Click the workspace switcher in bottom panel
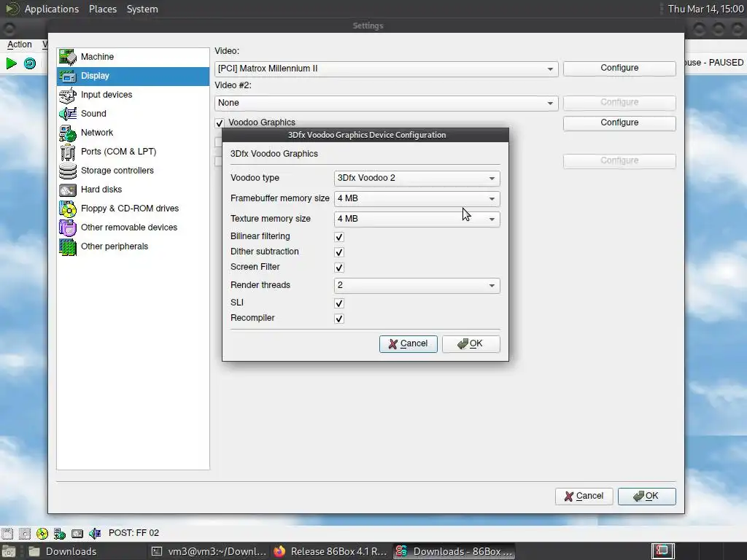This screenshot has height=560, width=747. 662,551
